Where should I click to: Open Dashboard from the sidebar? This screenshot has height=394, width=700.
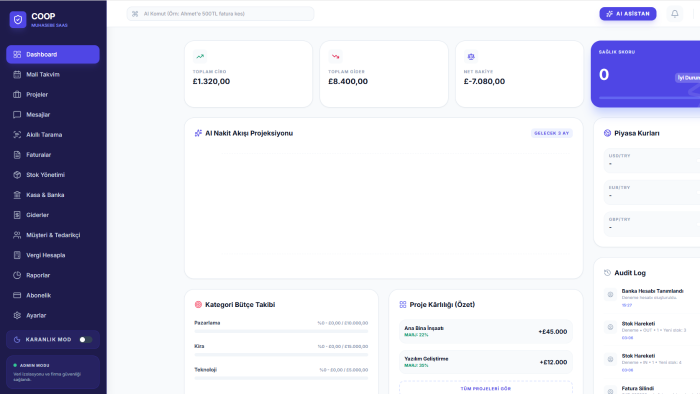(x=53, y=54)
